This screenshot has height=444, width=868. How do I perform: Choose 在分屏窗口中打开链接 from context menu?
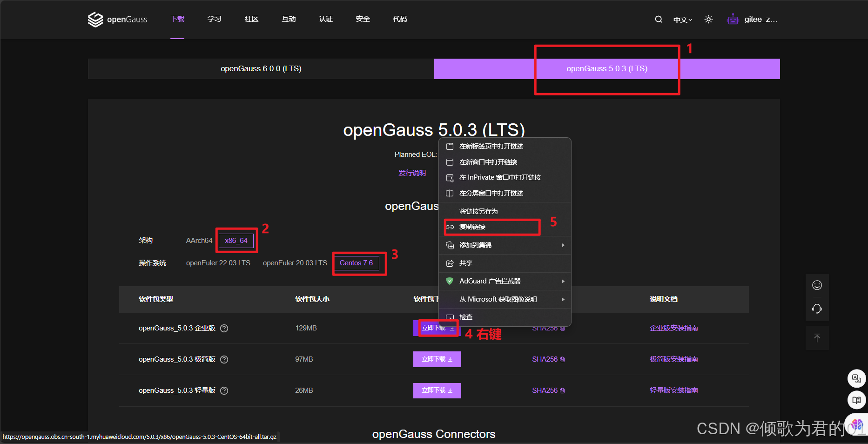point(505,193)
